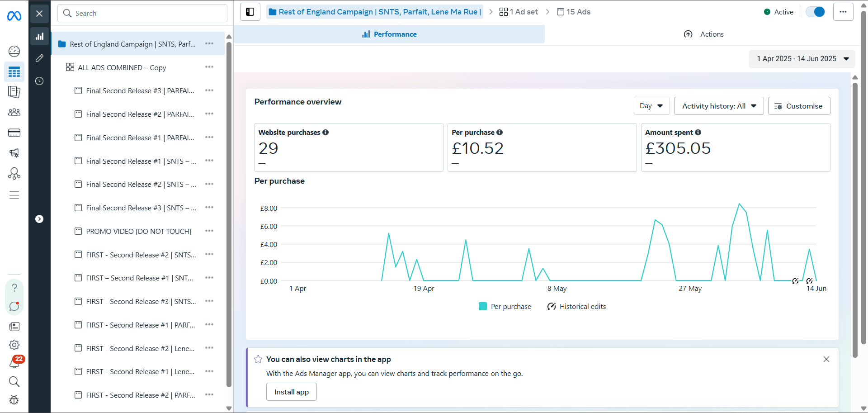The image size is (868, 413).
Task: Open the notifications bell with 22 badge
Action: click(x=15, y=362)
